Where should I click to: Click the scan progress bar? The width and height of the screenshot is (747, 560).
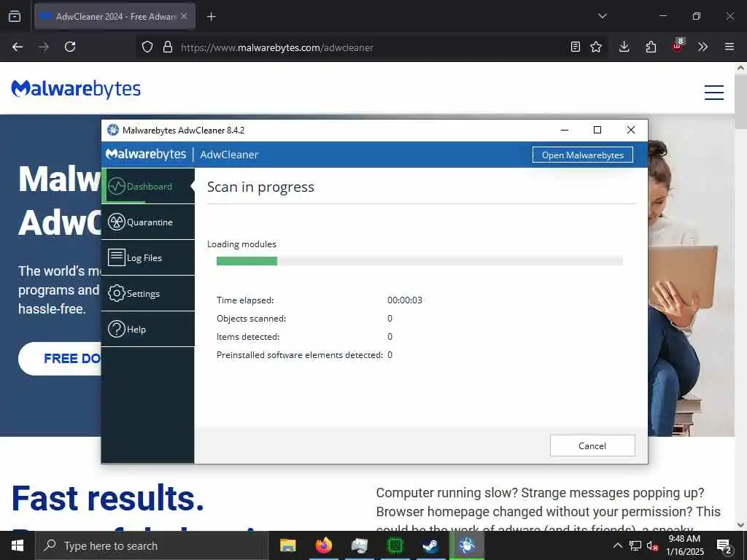coord(419,261)
